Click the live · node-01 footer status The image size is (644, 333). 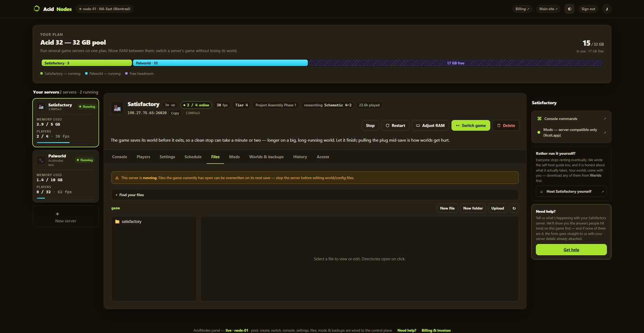coord(237,331)
